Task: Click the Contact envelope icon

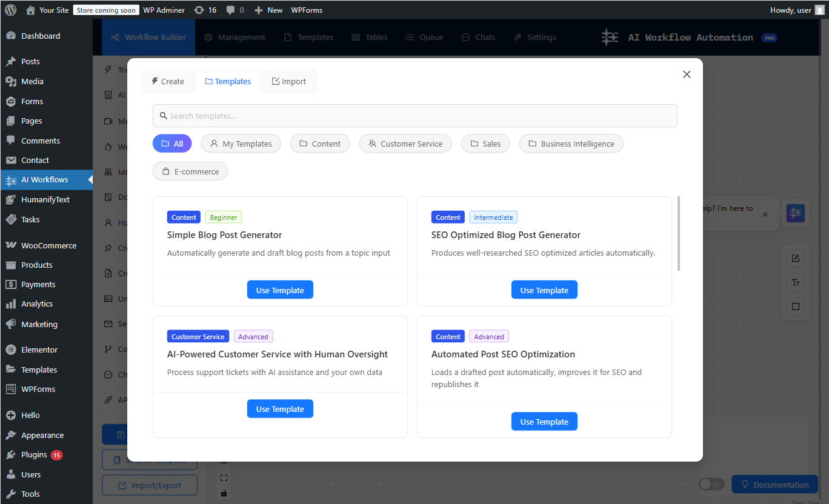Action: tap(11, 160)
